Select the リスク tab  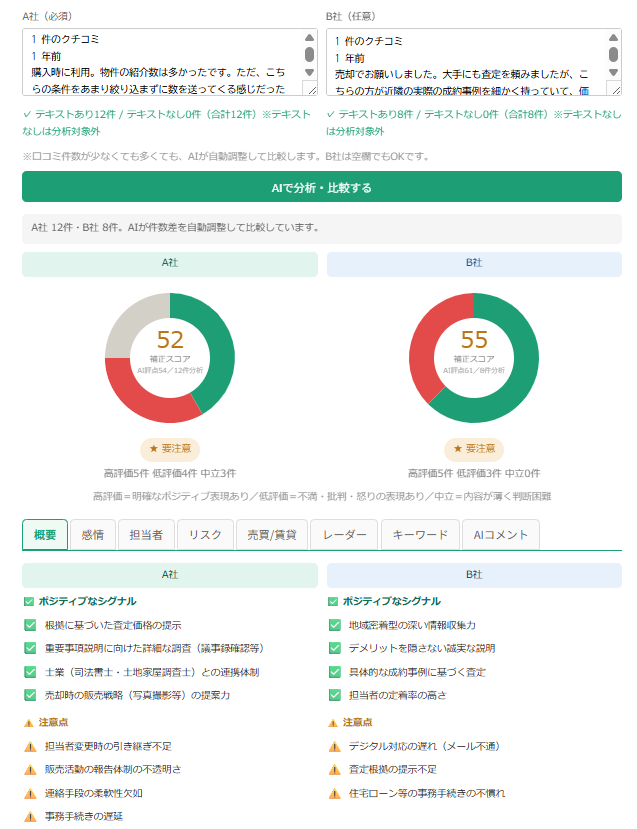tap(205, 535)
